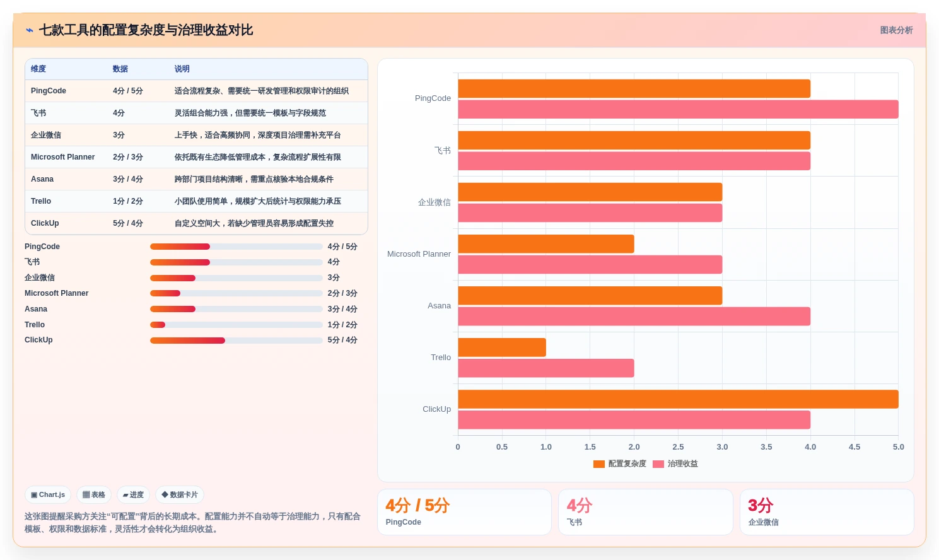
Task: Click the Trello progress bar
Action: click(x=236, y=325)
